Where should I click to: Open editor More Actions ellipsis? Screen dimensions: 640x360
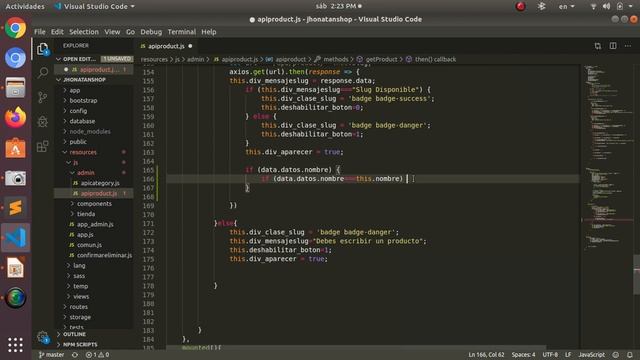coord(628,46)
